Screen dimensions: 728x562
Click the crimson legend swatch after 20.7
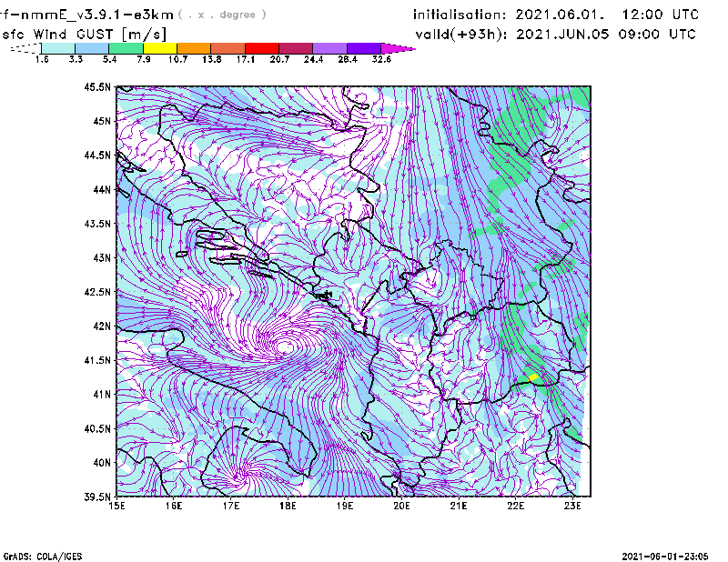tap(296, 48)
